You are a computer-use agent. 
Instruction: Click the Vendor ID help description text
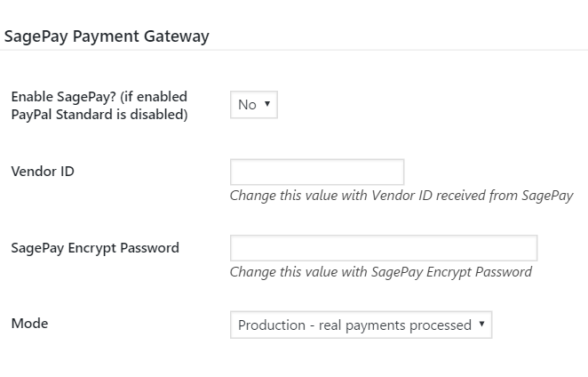[x=401, y=196]
